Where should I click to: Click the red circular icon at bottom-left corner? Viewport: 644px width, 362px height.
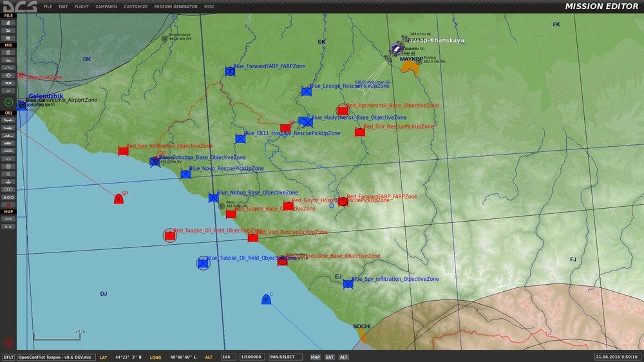pyautogui.click(x=8, y=343)
